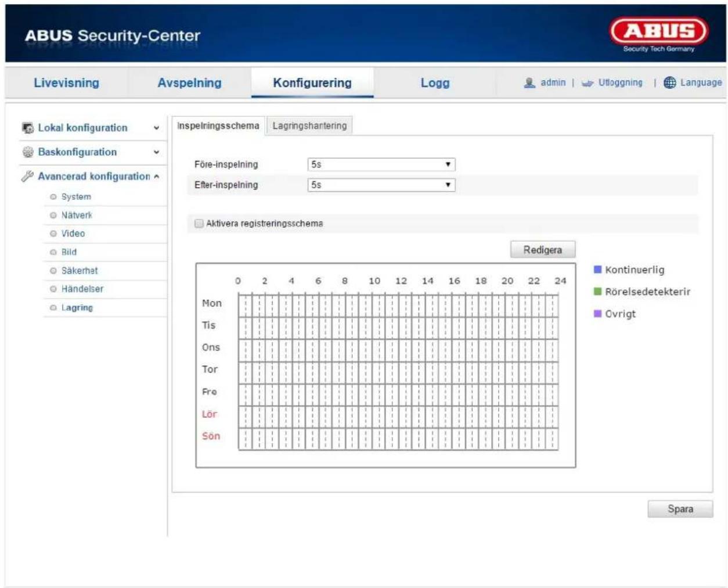Click the Spara button
This screenshot has width=728, height=588.
pyautogui.click(x=680, y=509)
